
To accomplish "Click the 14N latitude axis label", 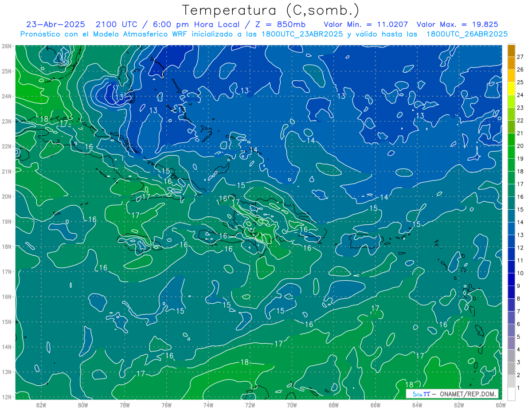I will (x=6, y=347).
